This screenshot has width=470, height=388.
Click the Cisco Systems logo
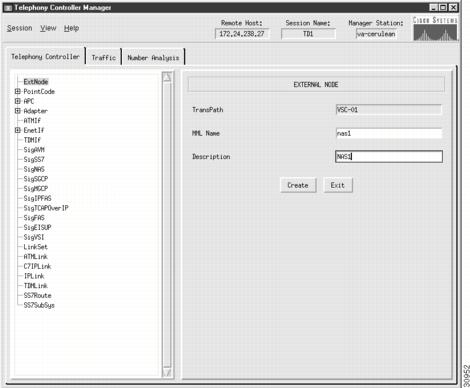pos(435,29)
